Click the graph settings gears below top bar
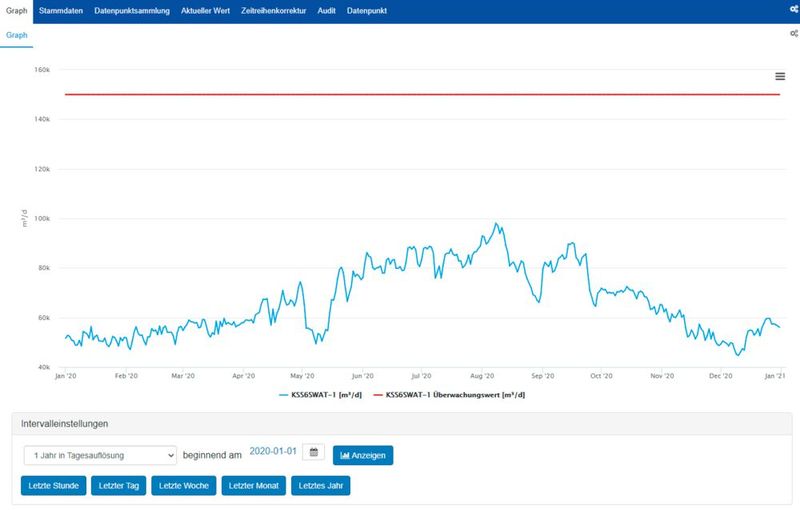The width and height of the screenshot is (800, 510). click(x=793, y=34)
